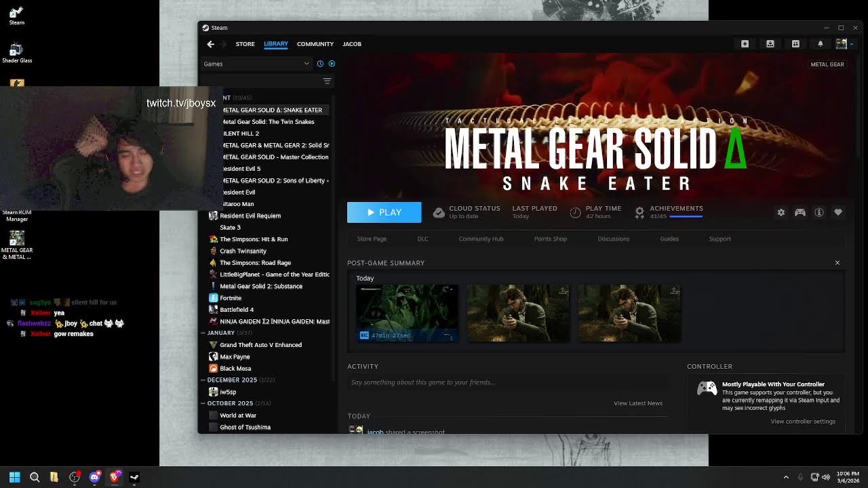Open the COMMUNITY tab
868x488 pixels.
point(315,44)
